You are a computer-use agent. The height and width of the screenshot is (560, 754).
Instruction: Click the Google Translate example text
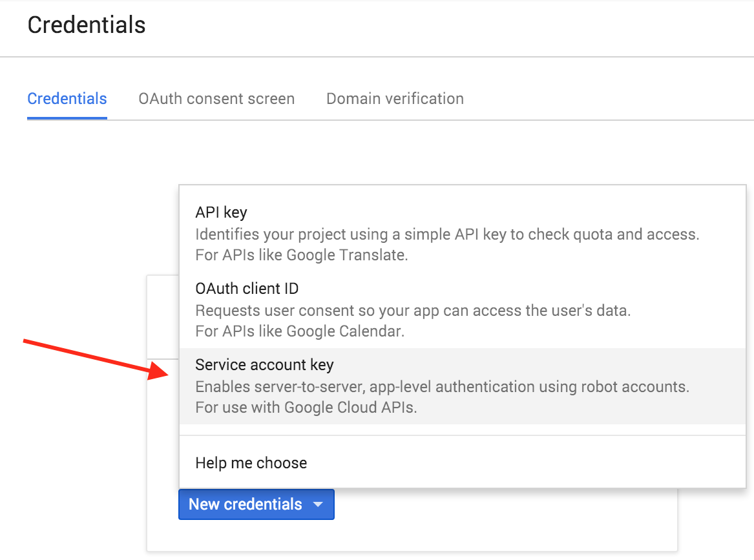tap(301, 255)
